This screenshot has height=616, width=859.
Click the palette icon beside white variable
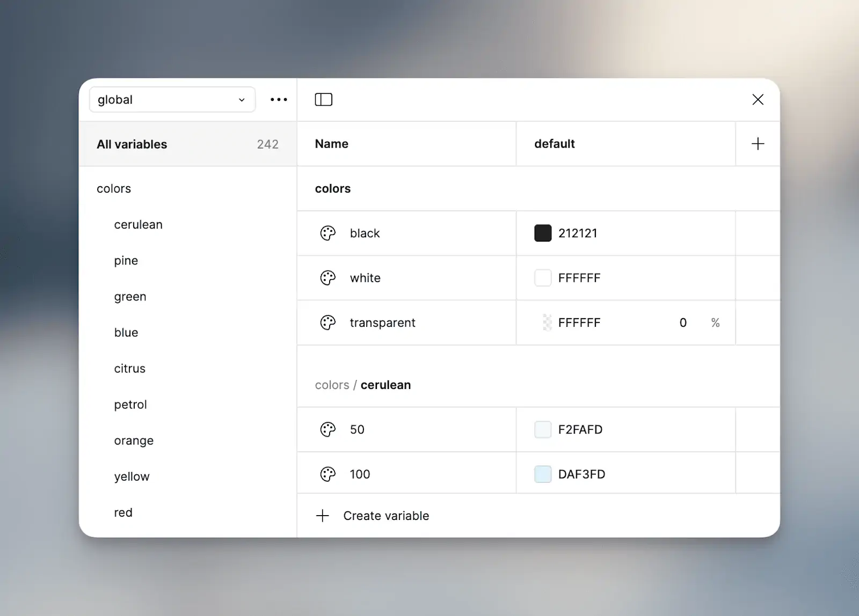click(x=328, y=278)
